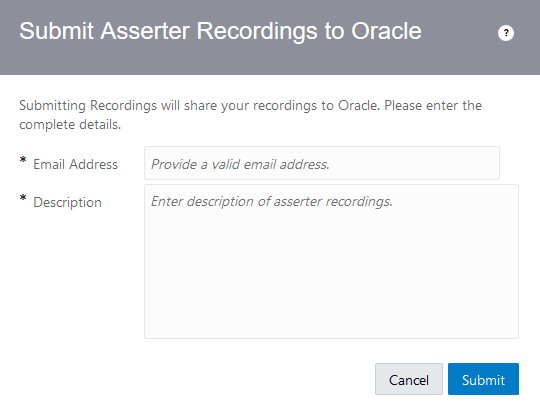Screen dimensions: 540x415
Task: Click the 'Submitting Recordings will share' instruction text
Action: click(x=250, y=115)
